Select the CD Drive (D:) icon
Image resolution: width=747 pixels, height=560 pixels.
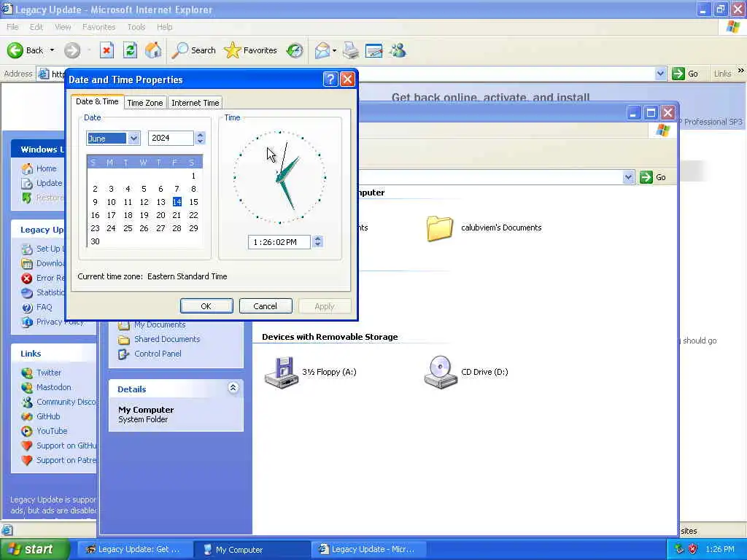pyautogui.click(x=440, y=373)
